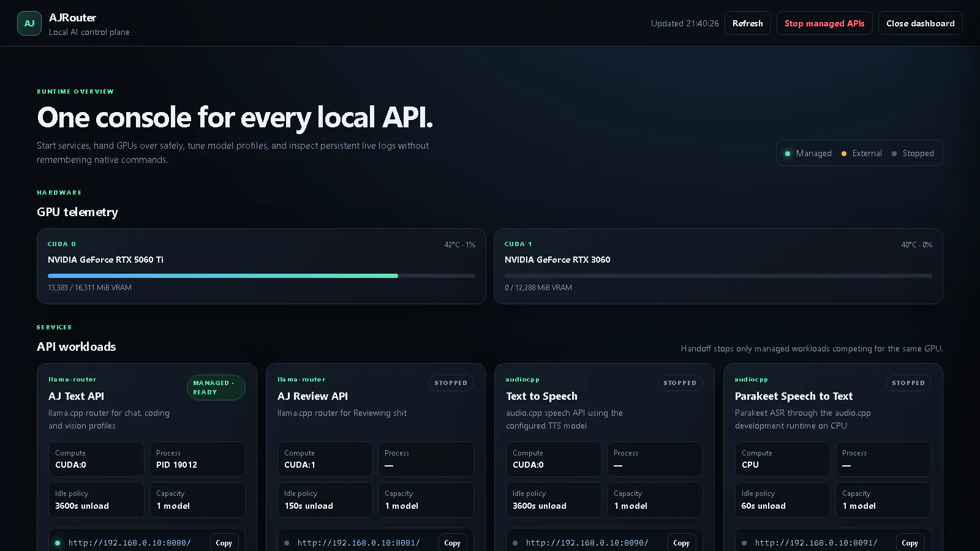Click gray status dot beside 8091 URL
This screenshot has height=551, width=980.
pyautogui.click(x=744, y=543)
